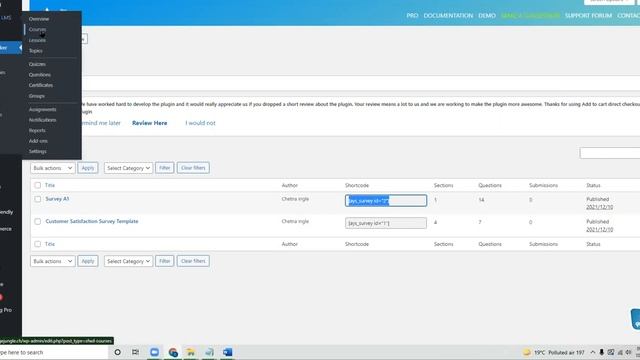Open Groups in the LMS submenu
The height and width of the screenshot is (360, 640).
[x=36, y=96]
